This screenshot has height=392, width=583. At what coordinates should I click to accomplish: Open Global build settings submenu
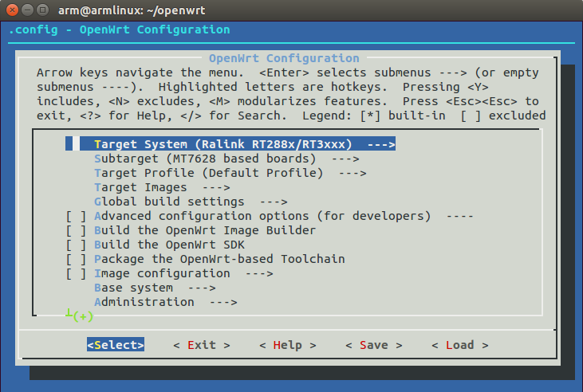point(191,202)
